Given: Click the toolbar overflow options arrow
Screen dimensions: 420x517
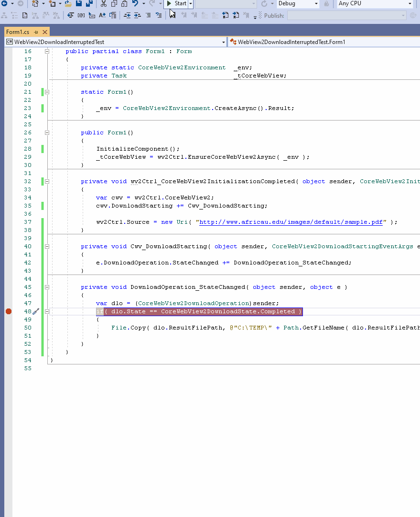Looking at the screenshot, I should [x=255, y=16].
